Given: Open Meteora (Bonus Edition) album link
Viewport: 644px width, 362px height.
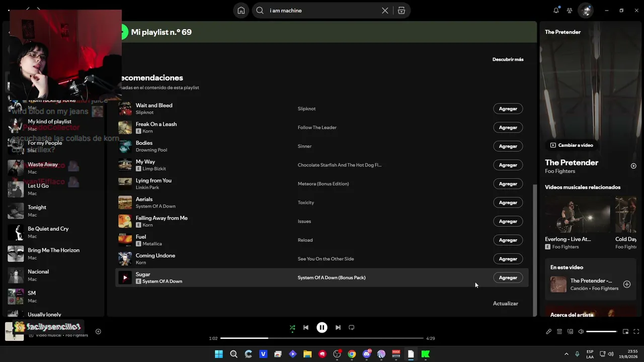Looking at the screenshot, I should [323, 184].
